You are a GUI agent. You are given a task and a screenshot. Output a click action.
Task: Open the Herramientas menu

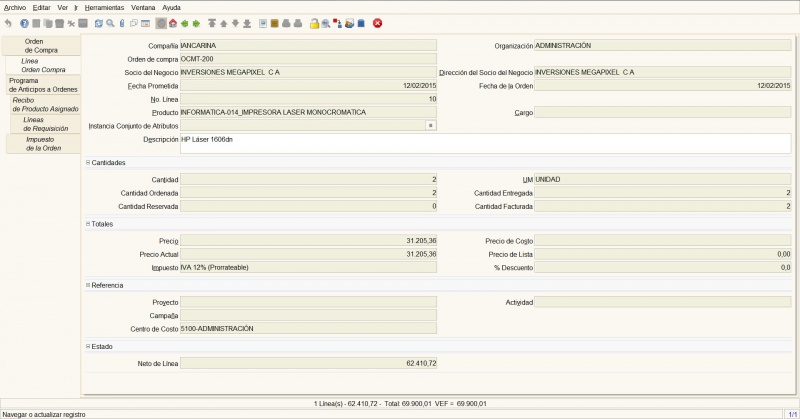(104, 8)
